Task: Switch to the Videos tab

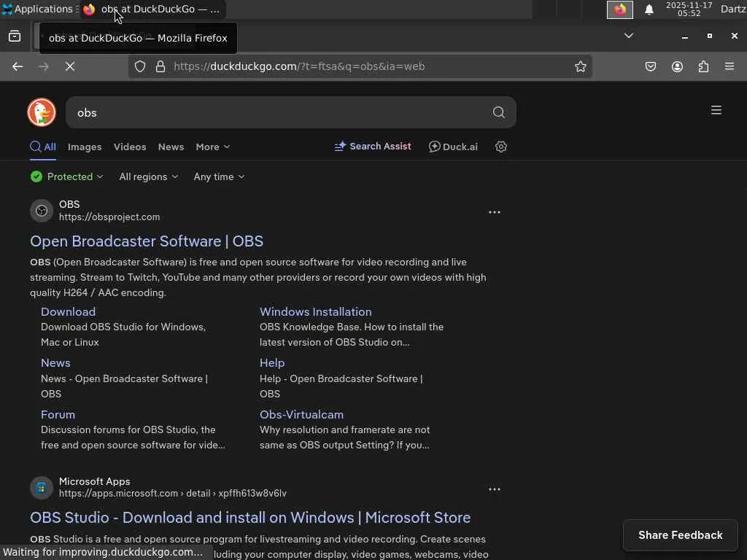Action: (130, 147)
